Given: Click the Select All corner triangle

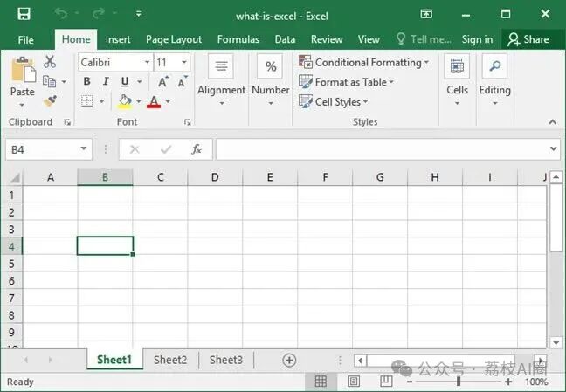Looking at the screenshot, I should tap(15, 177).
